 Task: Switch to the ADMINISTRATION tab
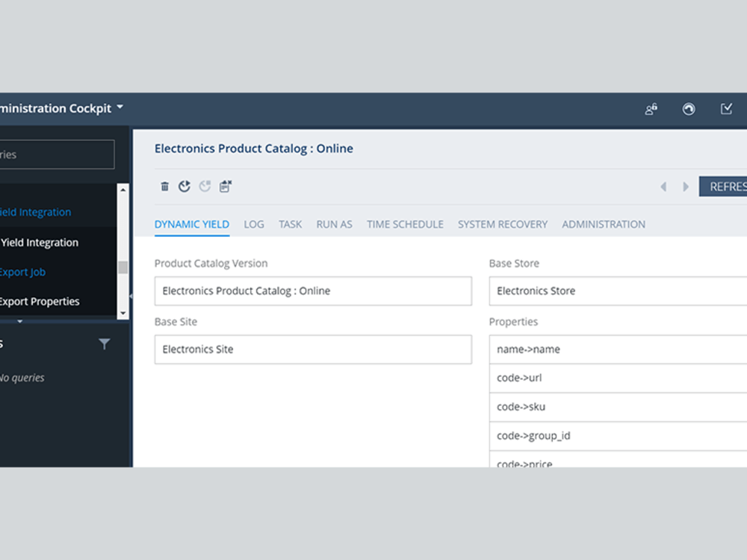coord(604,224)
